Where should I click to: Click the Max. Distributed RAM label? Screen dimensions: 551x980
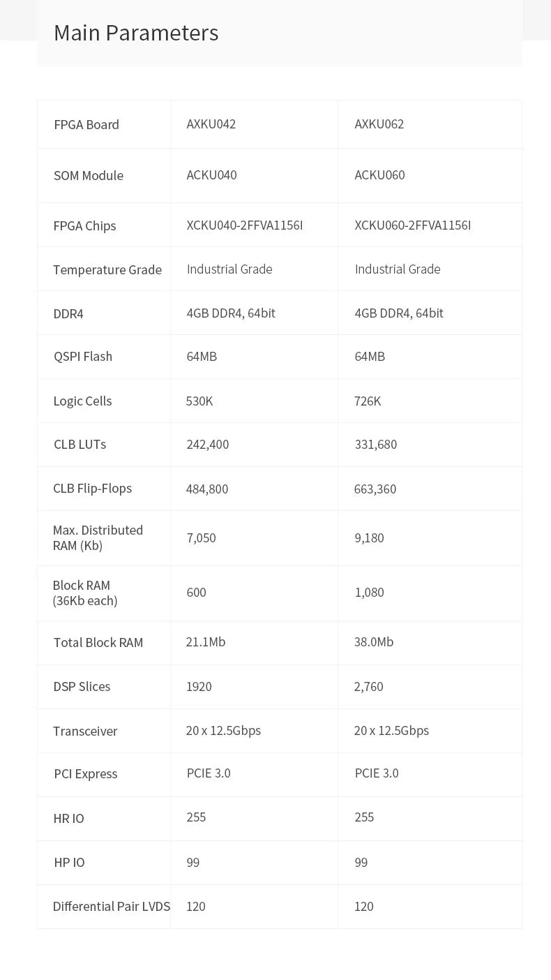pos(98,537)
